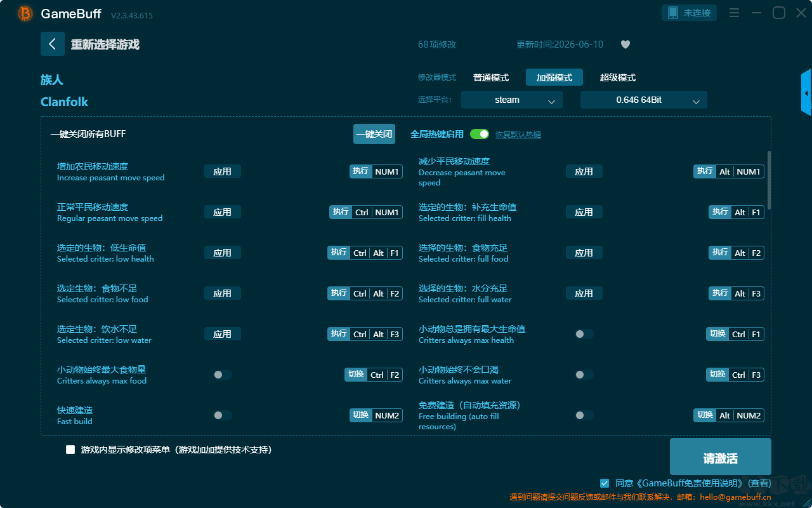Click Alt F2 hotkey for full food
The height and width of the screenshot is (508, 812).
737,253
